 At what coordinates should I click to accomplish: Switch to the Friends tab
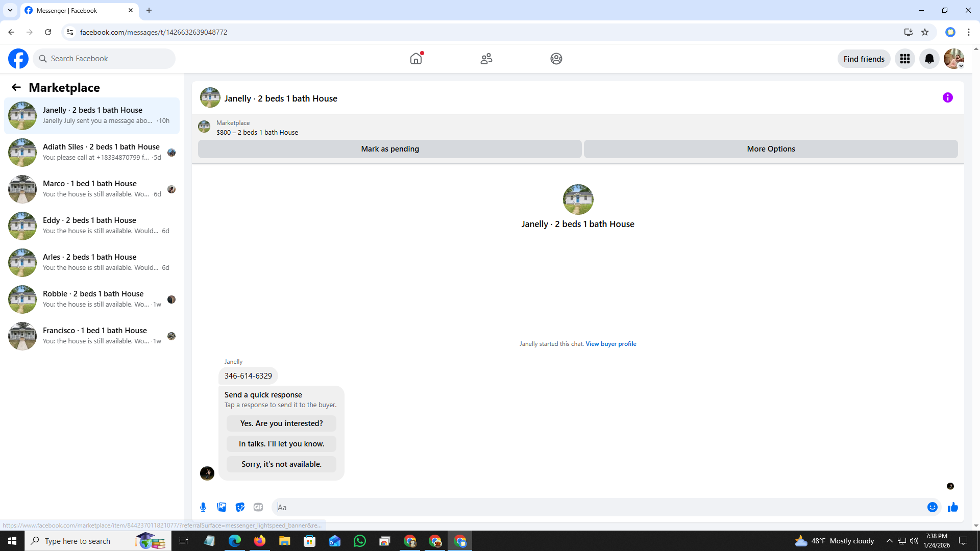(486, 59)
